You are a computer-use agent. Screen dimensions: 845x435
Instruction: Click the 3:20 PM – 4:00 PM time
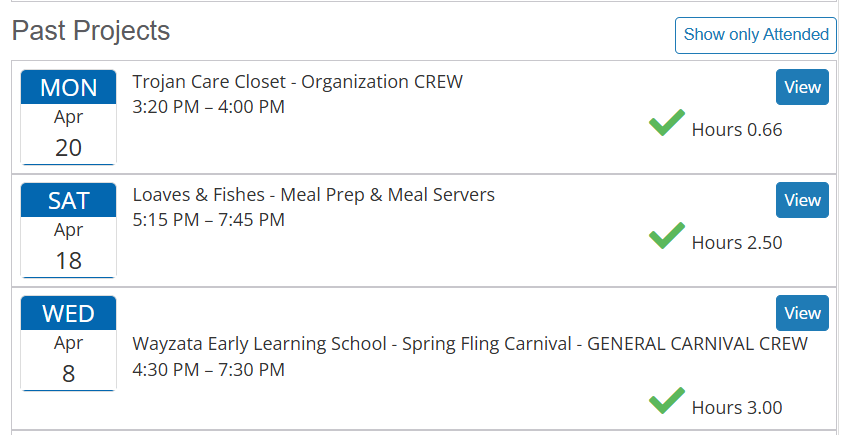209,107
